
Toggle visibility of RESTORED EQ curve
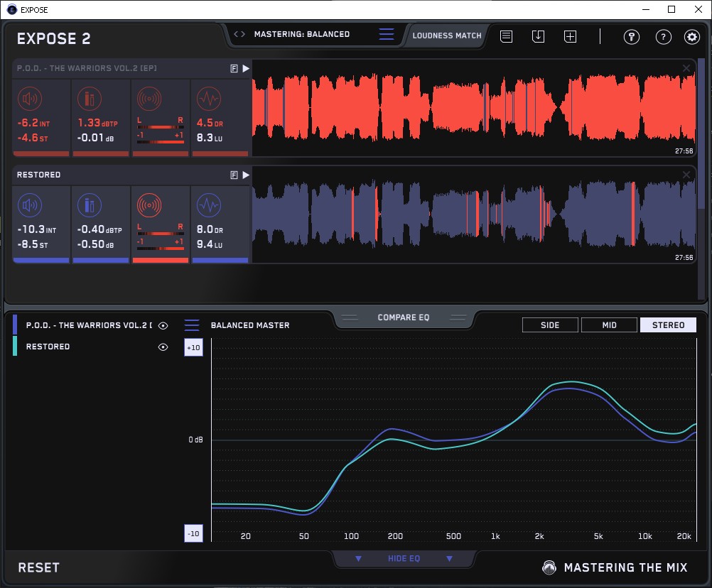click(163, 347)
